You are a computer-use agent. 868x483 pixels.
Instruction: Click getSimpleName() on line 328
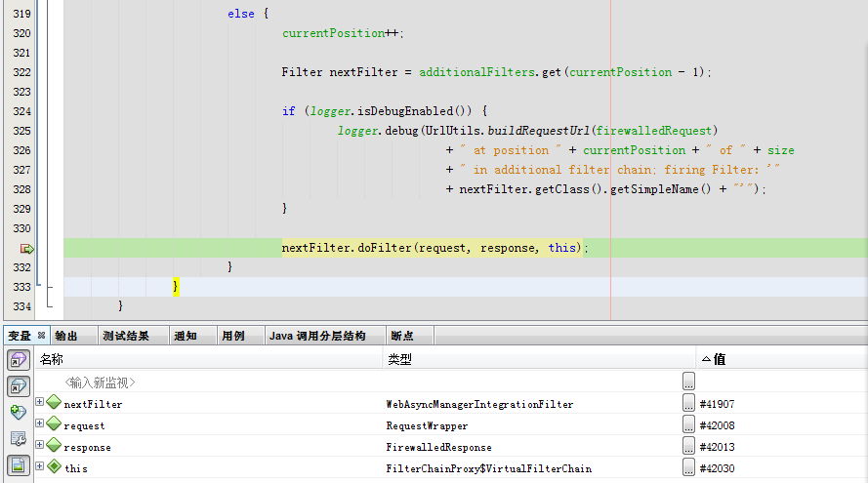(660, 189)
